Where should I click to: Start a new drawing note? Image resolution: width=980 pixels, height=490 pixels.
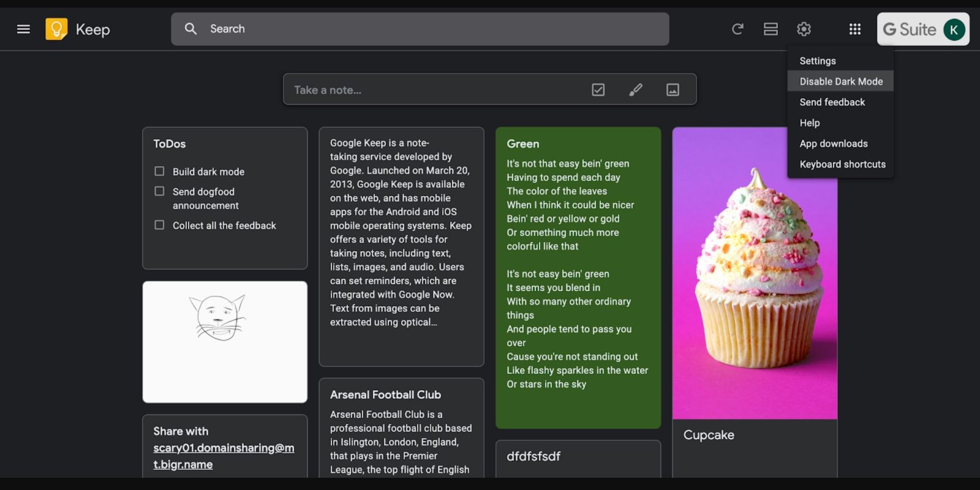[636, 90]
